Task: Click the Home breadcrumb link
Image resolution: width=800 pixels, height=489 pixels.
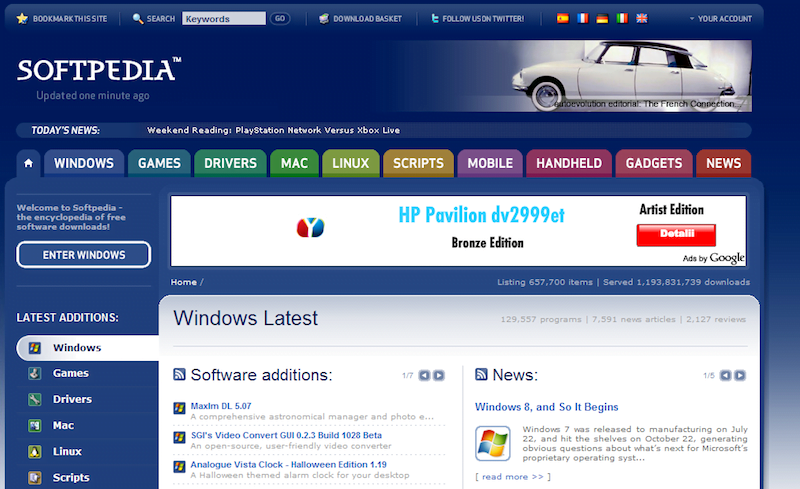Action: [x=184, y=282]
